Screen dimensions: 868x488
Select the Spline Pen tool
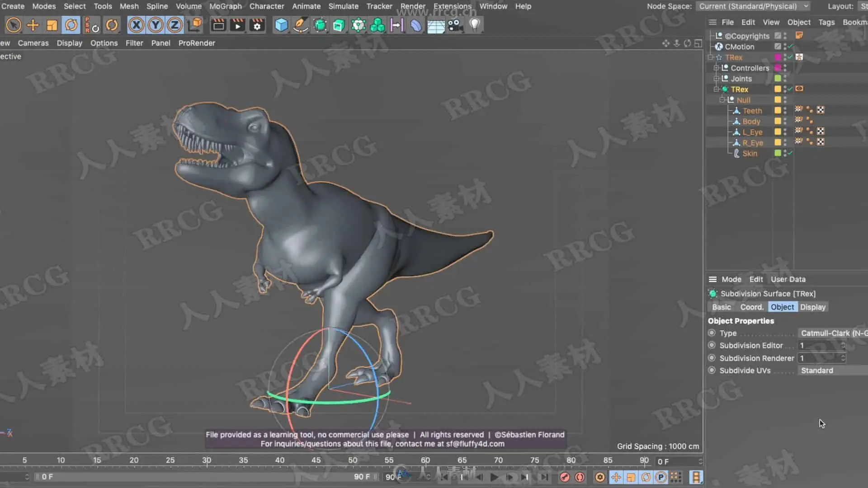(x=300, y=25)
